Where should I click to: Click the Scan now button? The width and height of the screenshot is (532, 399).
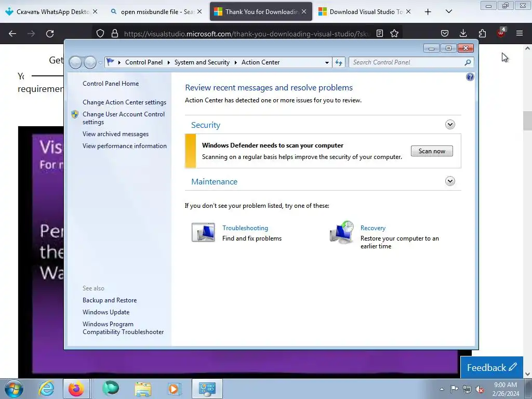pyautogui.click(x=432, y=151)
